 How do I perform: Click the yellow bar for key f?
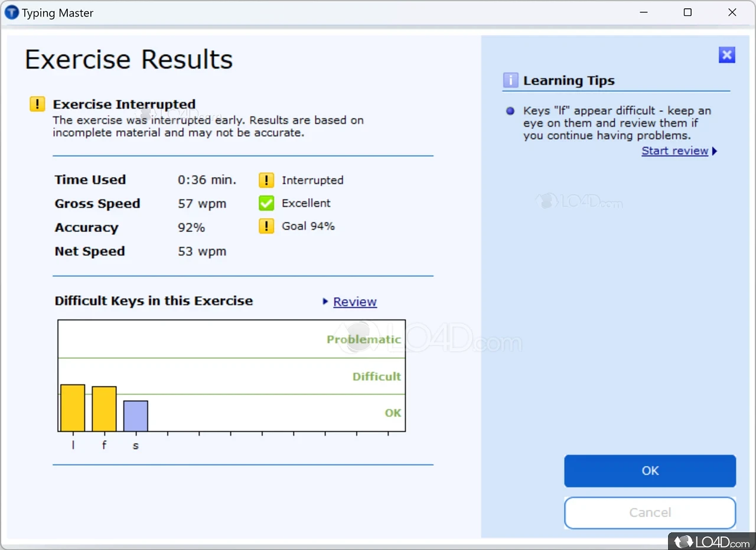(x=104, y=409)
